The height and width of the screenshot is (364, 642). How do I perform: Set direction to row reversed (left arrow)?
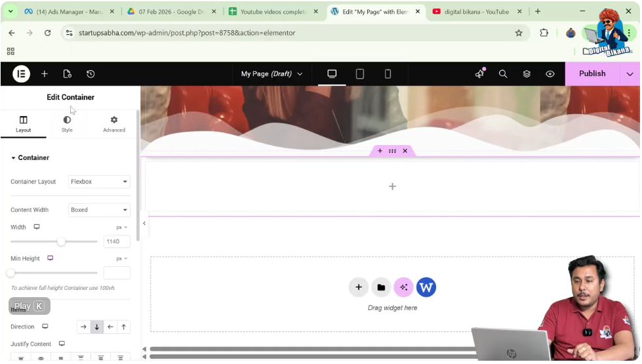point(110,327)
